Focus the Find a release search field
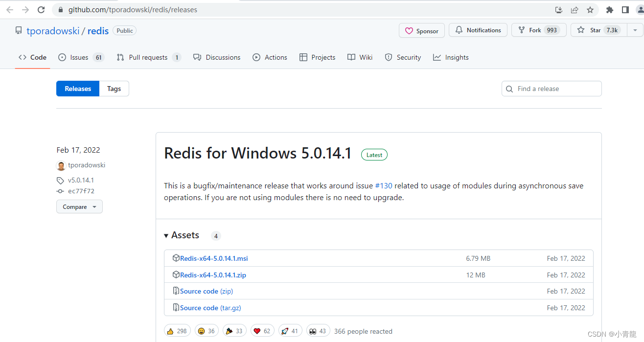 click(552, 89)
